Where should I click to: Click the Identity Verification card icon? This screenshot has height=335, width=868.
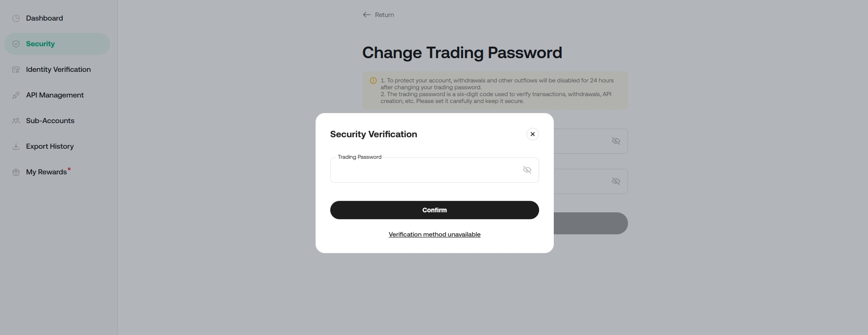[x=16, y=70]
